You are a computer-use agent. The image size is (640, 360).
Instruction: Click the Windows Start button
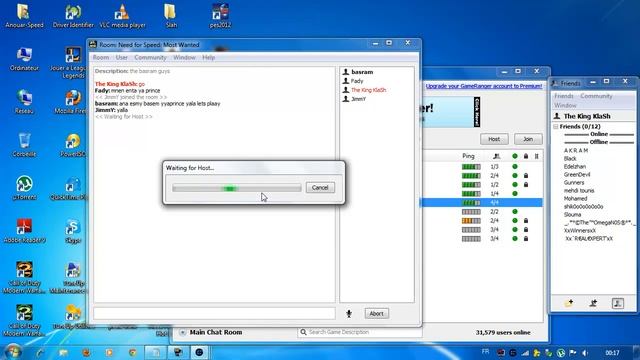coord(13,352)
